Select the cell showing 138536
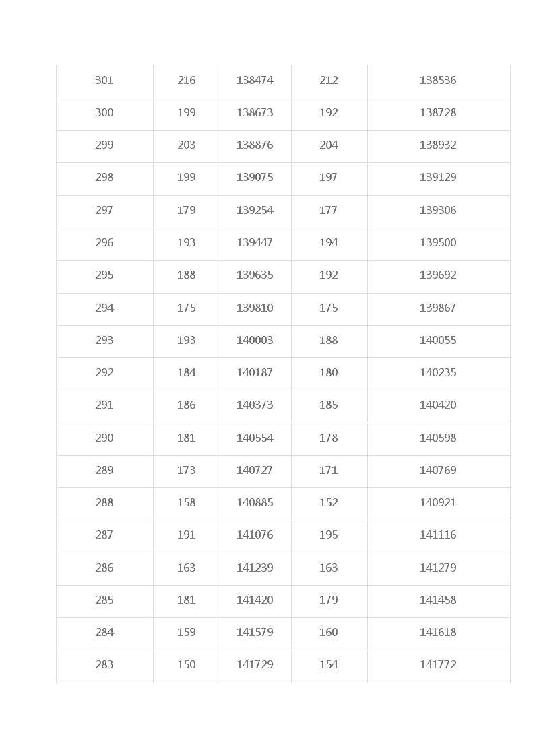The height and width of the screenshot is (756, 535). tap(439, 81)
